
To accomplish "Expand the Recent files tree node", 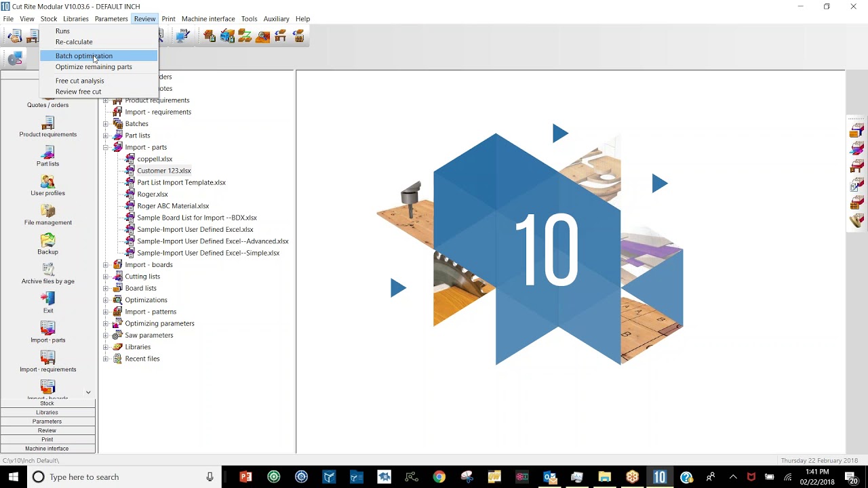I will pos(106,359).
